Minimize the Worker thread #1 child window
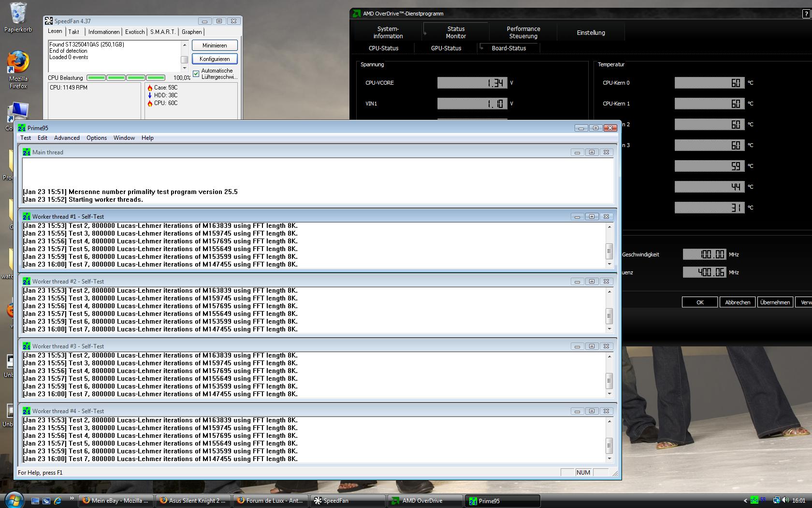812x508 pixels. pyautogui.click(x=577, y=216)
